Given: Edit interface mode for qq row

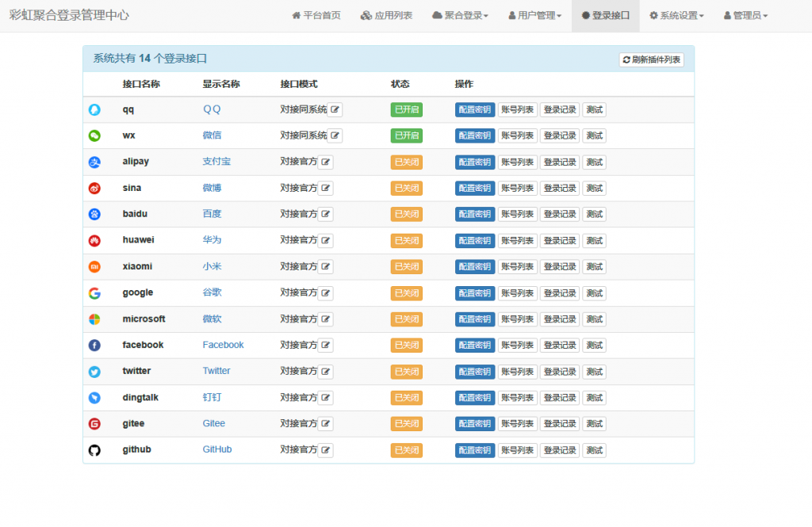Looking at the screenshot, I should coord(335,109).
